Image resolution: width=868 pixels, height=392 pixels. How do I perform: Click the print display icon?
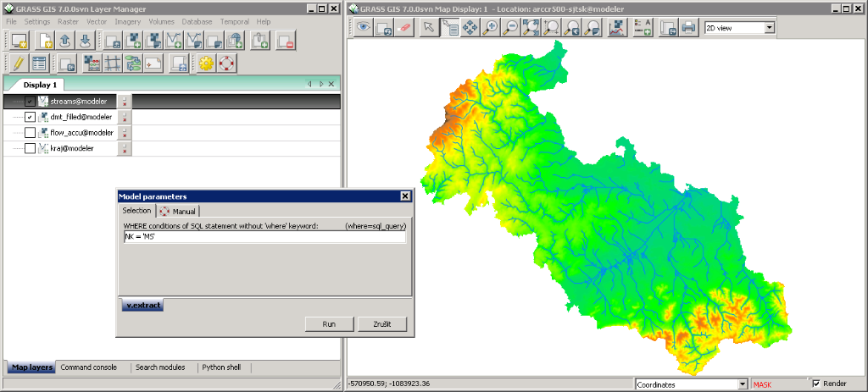pyautogui.click(x=688, y=27)
